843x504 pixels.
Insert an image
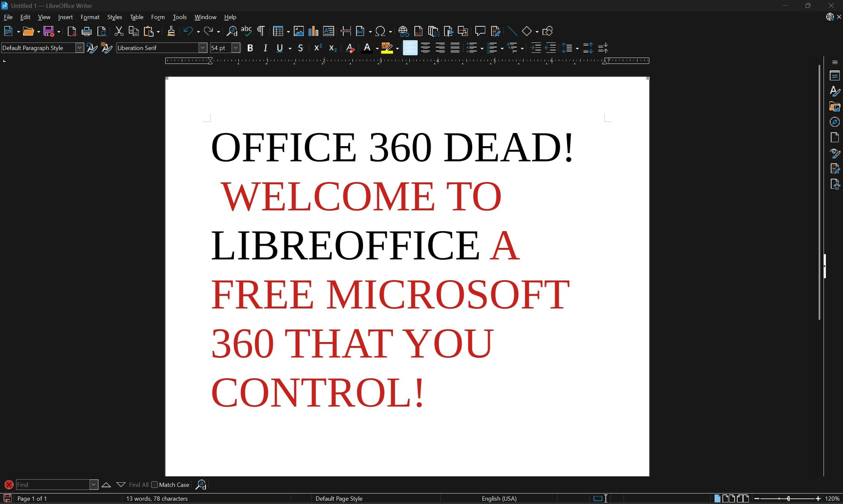click(x=298, y=31)
